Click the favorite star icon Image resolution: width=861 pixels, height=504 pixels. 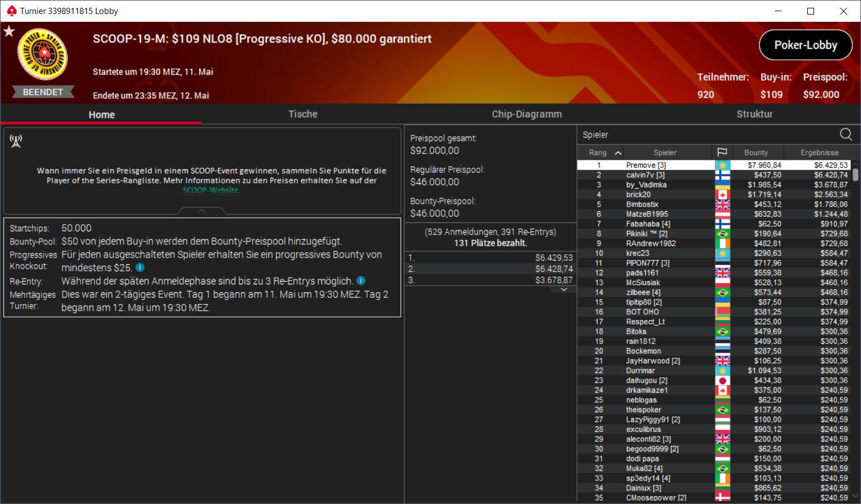9,31
